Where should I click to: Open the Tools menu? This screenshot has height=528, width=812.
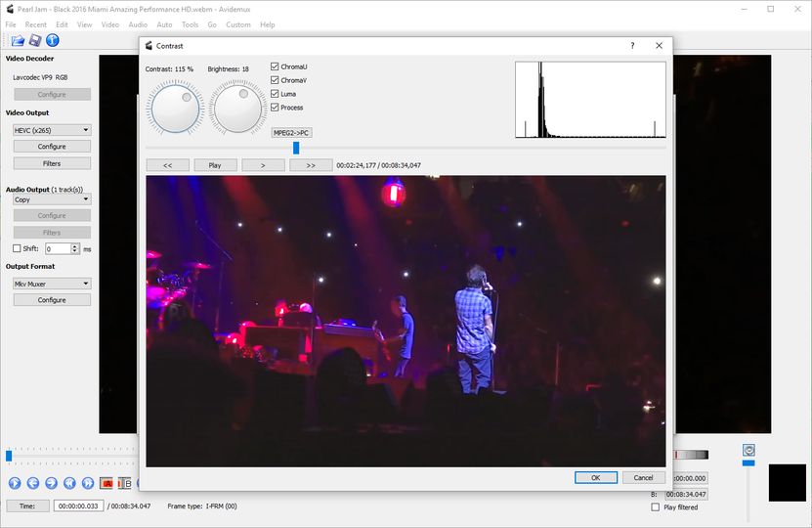(191, 24)
